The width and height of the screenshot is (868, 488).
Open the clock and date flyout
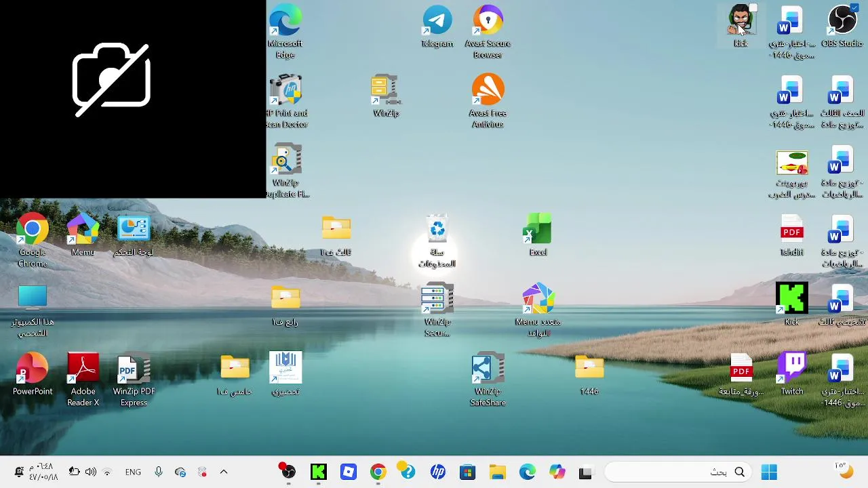tap(43, 472)
